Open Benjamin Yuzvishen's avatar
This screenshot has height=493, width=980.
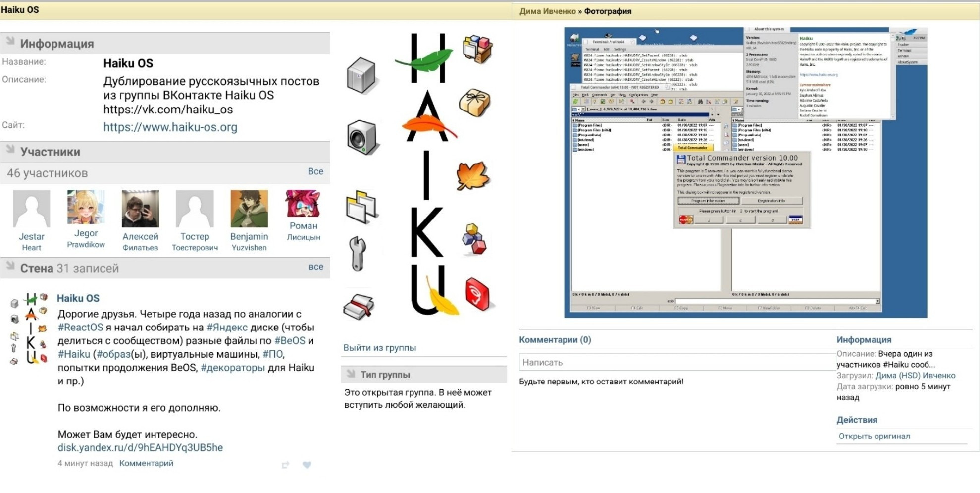[249, 209]
